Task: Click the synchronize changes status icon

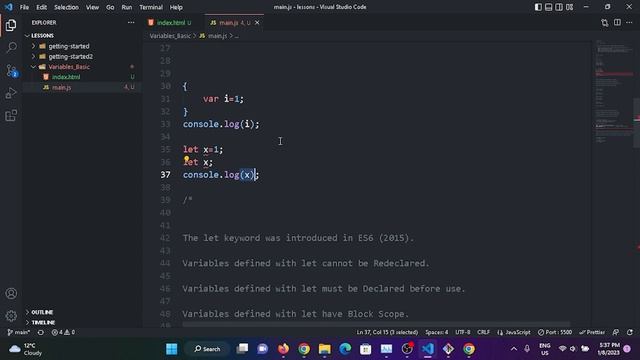Action: click(x=40, y=332)
